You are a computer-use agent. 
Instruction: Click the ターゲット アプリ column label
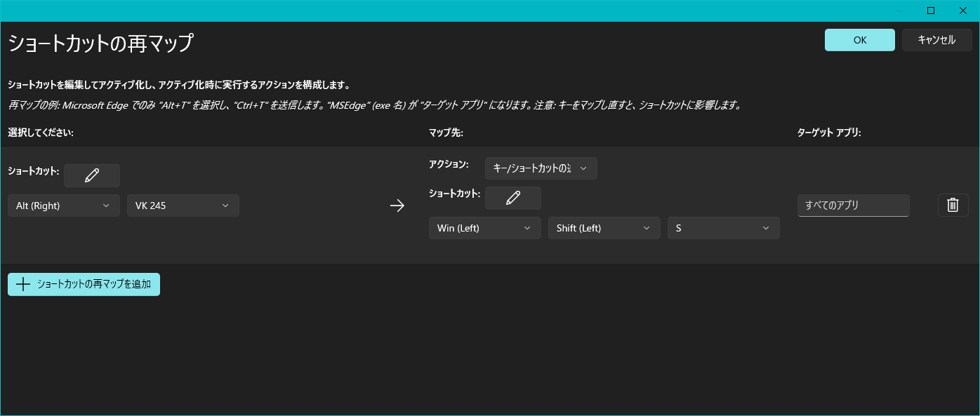[829, 133]
